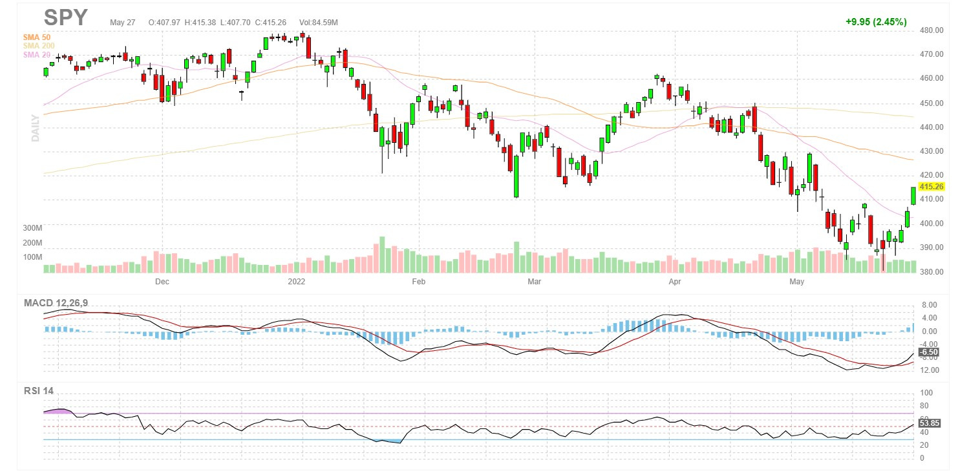Screen dimensions: 980x473
Task: Click the low price L:407.70
Action: point(236,22)
